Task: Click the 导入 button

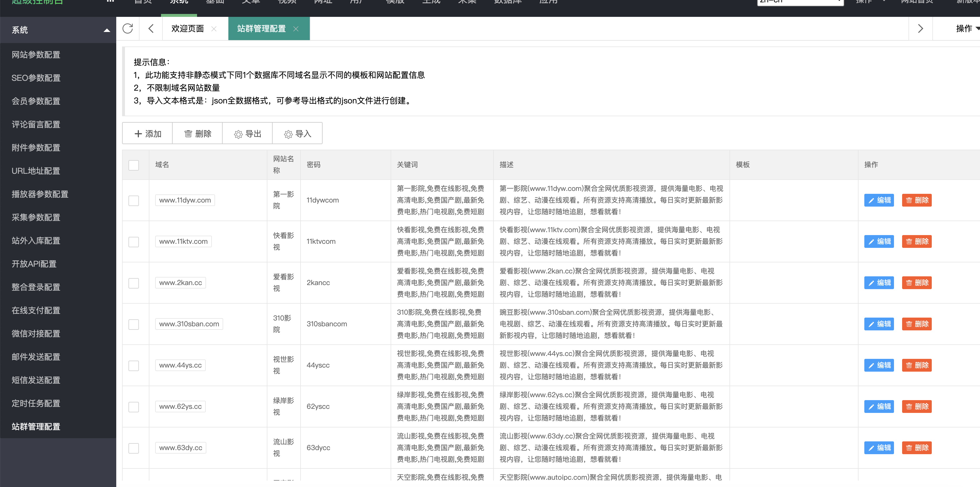Action: [298, 134]
